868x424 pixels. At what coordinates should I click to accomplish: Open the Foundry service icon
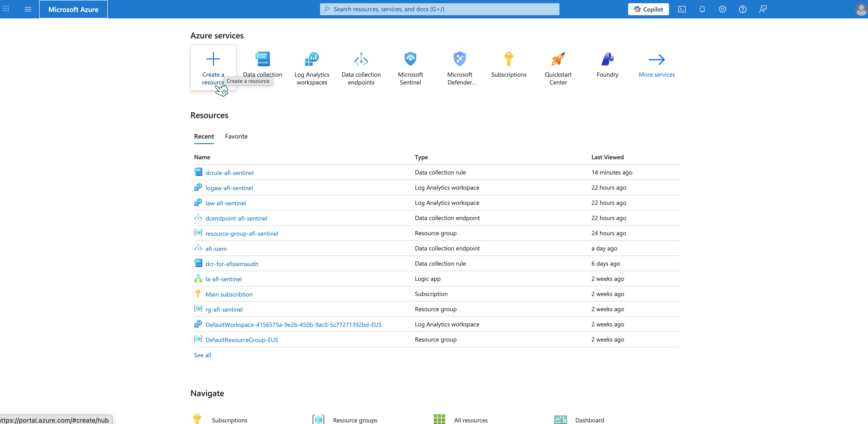point(607,59)
